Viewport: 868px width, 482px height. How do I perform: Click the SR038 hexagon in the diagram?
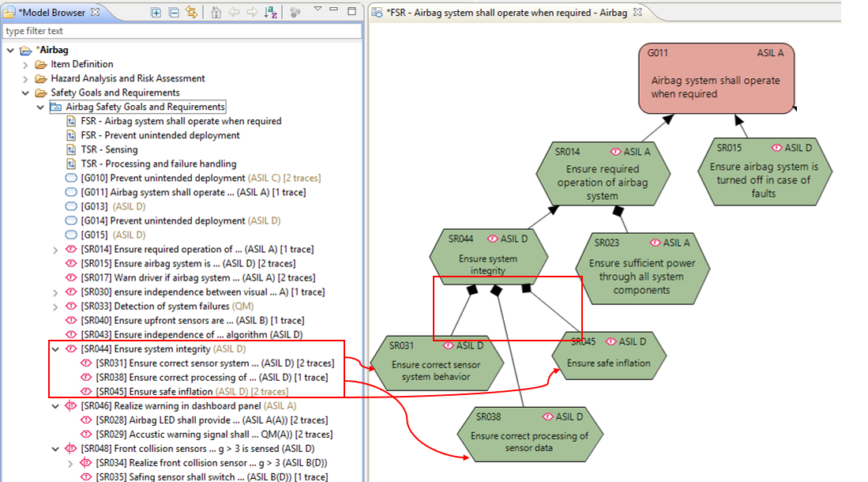click(x=529, y=435)
